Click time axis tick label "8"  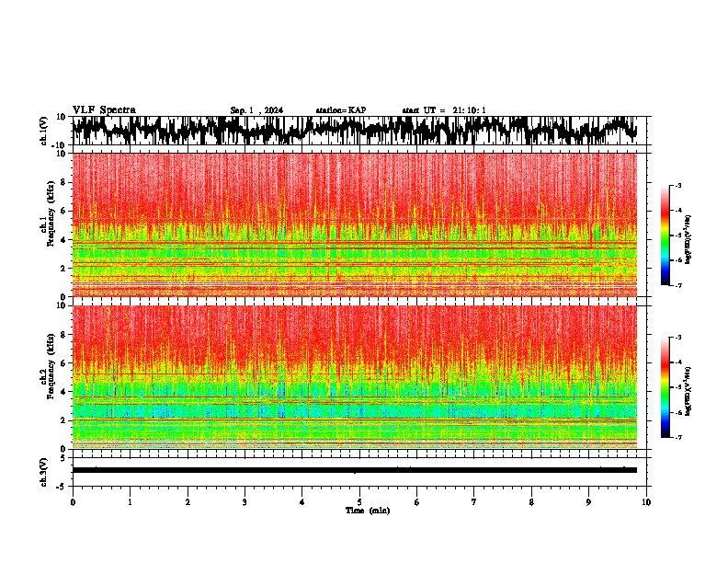pos(531,502)
